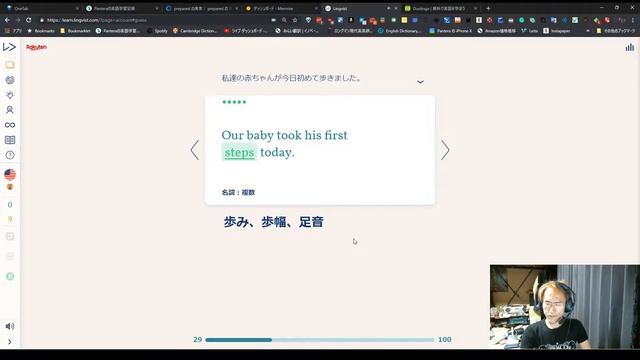Go to previous card with left arrow
The image size is (640, 360).
coord(195,150)
